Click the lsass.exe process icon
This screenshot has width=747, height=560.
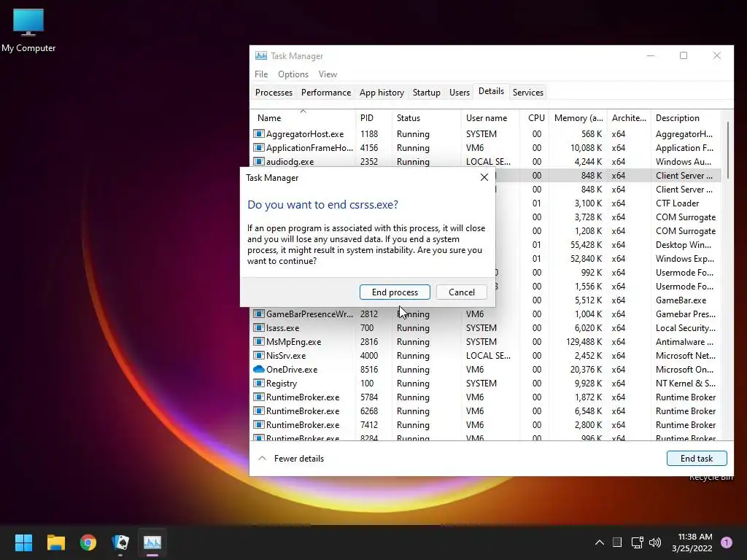click(x=259, y=327)
